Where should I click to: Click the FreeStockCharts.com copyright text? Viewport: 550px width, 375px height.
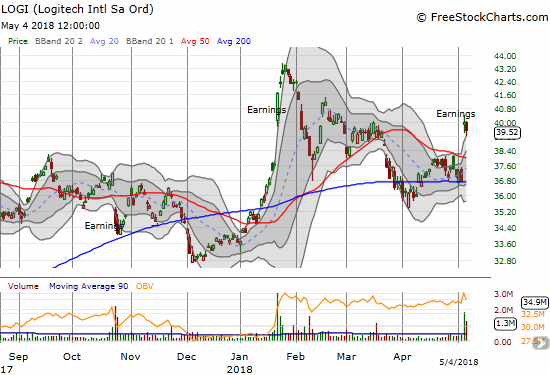click(x=482, y=17)
